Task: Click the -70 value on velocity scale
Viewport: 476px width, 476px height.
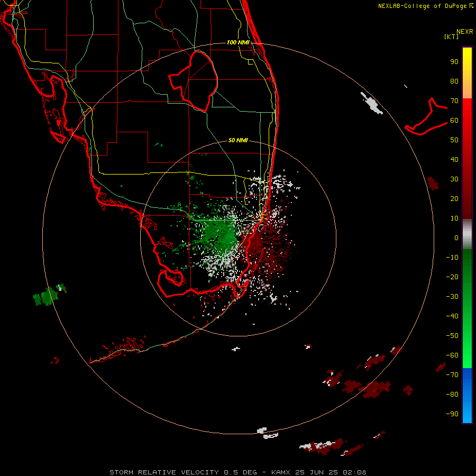Action: (452, 375)
